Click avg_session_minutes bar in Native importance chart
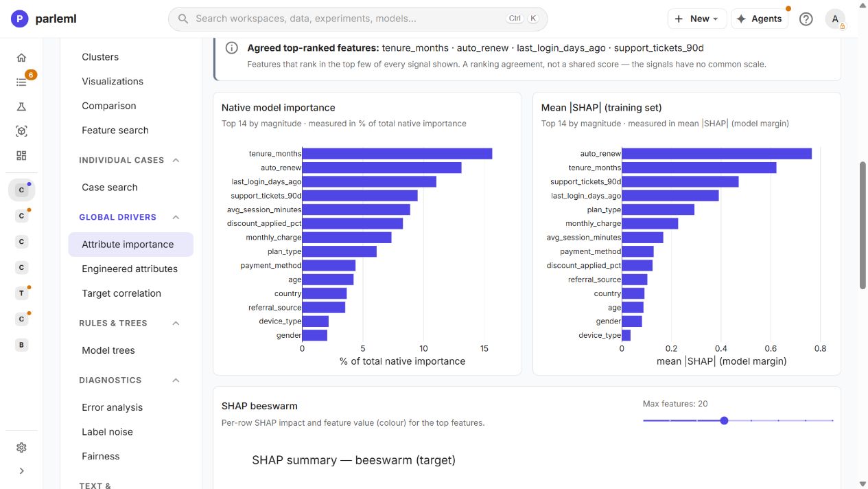 pyautogui.click(x=356, y=209)
